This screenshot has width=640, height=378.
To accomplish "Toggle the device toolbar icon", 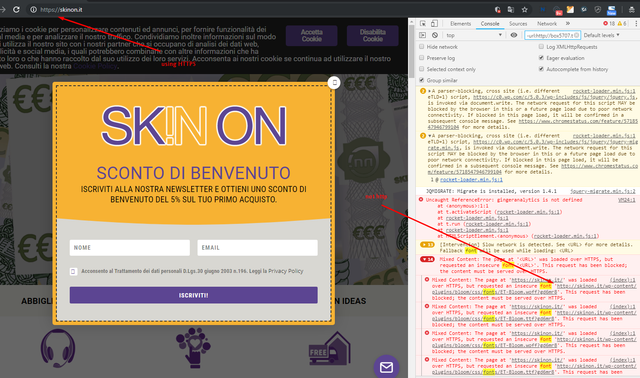I will [x=434, y=24].
